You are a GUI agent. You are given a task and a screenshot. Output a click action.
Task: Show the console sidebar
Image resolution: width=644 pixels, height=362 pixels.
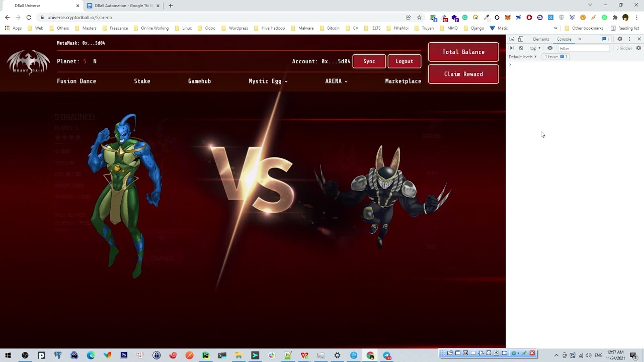(512, 48)
